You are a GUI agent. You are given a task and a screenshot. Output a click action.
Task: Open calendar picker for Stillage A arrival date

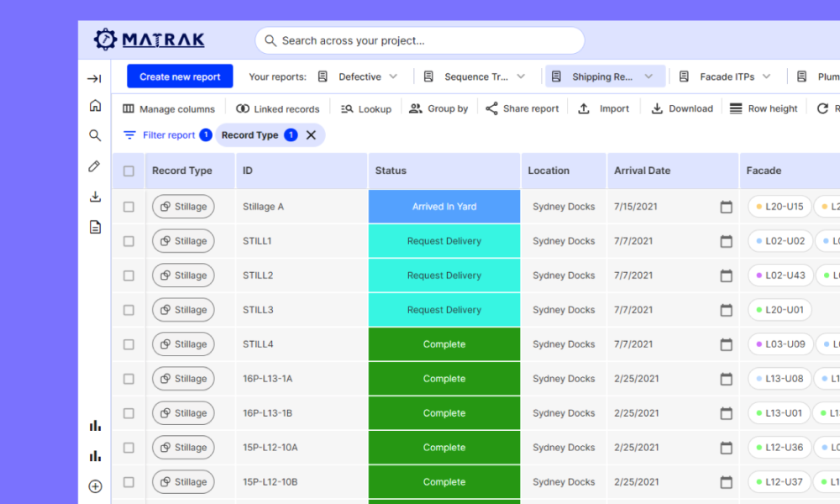(x=726, y=207)
